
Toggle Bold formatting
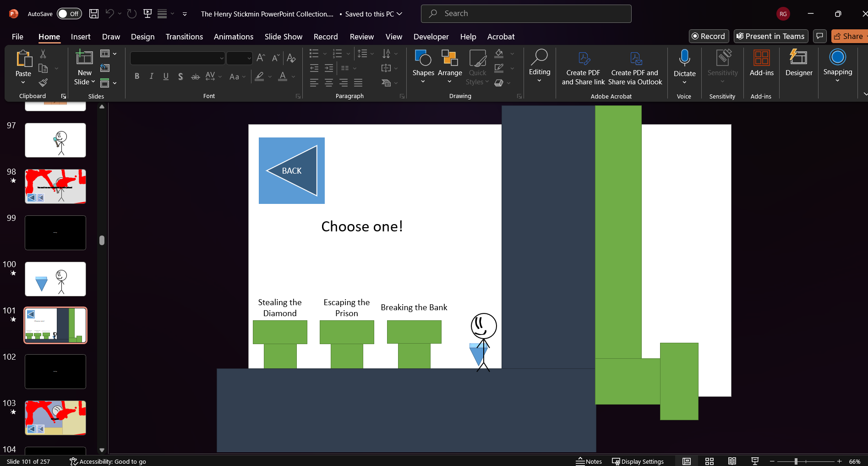point(137,77)
